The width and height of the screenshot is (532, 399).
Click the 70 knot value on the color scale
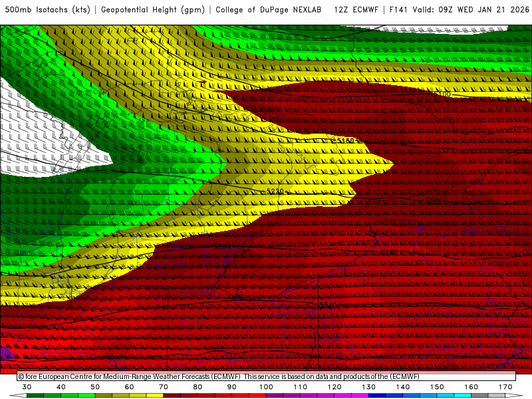tap(164, 387)
